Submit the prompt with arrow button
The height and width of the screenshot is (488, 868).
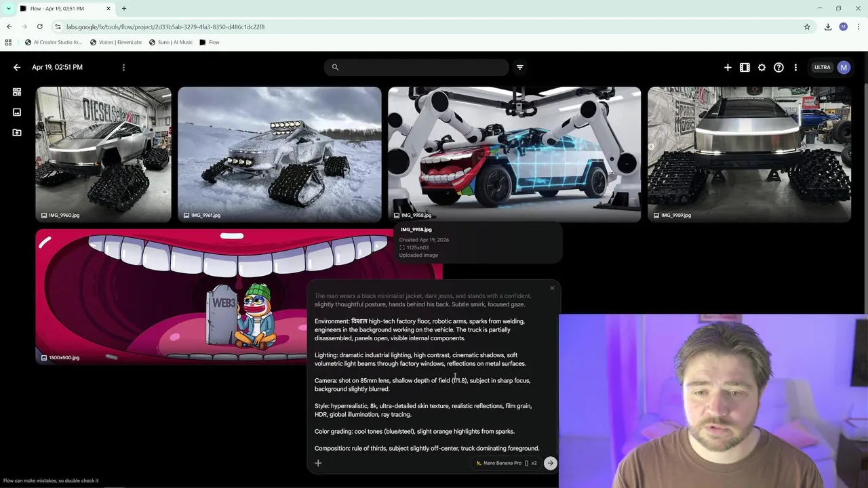point(550,463)
